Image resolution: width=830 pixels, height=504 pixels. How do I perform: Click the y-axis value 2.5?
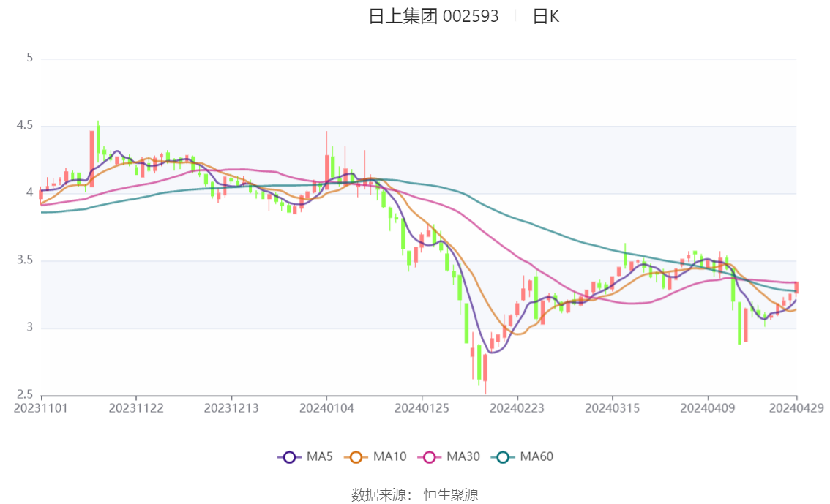pos(25,394)
